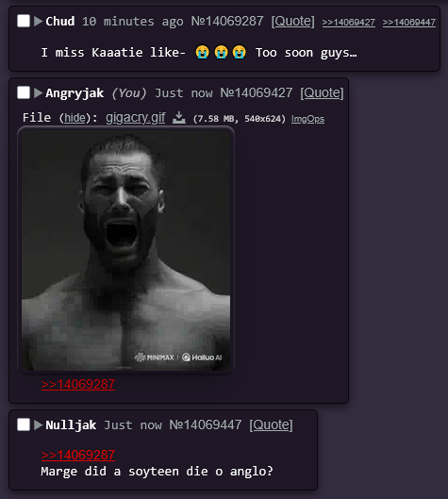Tick the checkbox on Nulljak's post
Viewport: 448px width, 499px height.
pos(24,424)
